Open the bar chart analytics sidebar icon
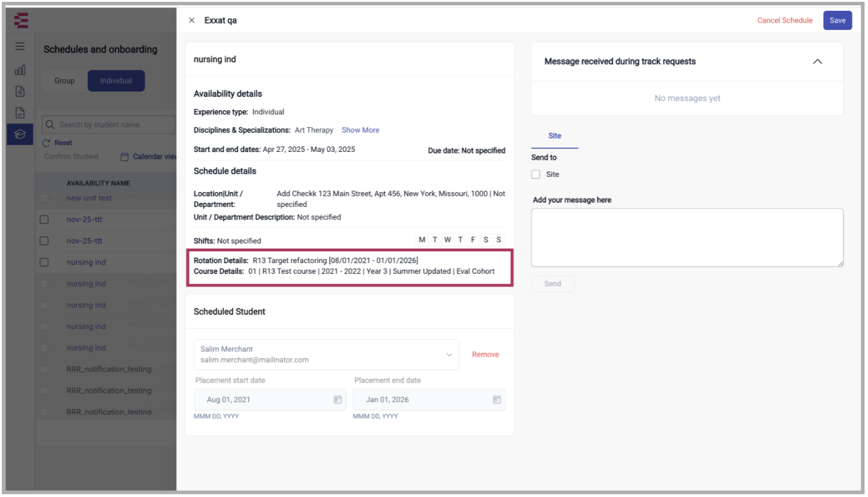 pos(20,70)
